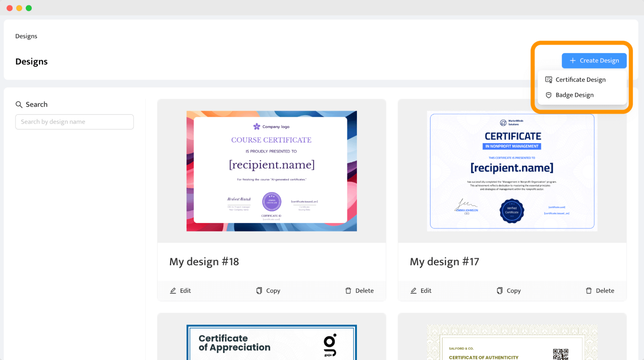This screenshot has width=644, height=360.
Task: Click the copy icon on My design #18
Action: tap(259, 291)
